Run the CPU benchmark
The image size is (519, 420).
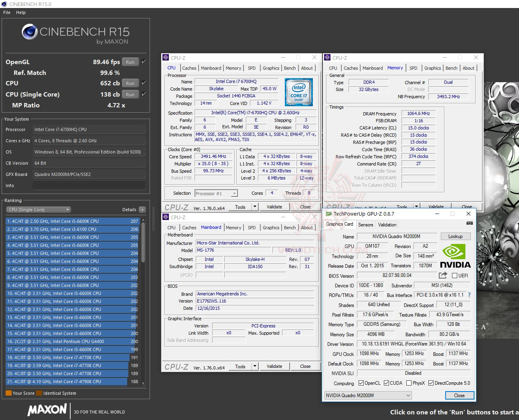pos(130,83)
